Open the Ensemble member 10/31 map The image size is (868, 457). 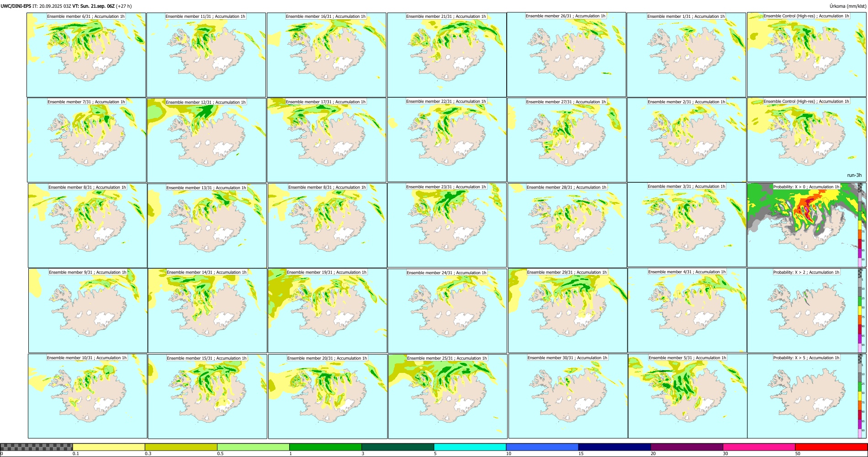coord(88,396)
